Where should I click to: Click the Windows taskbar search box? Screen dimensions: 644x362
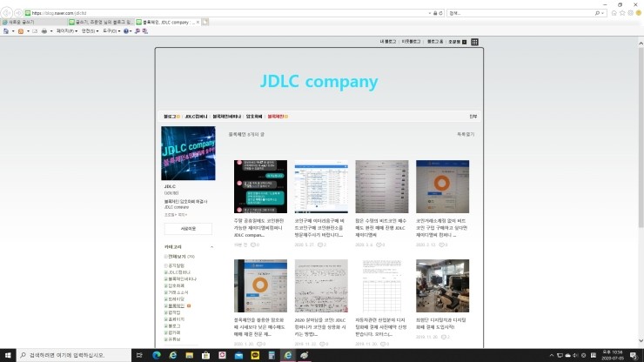74,355
